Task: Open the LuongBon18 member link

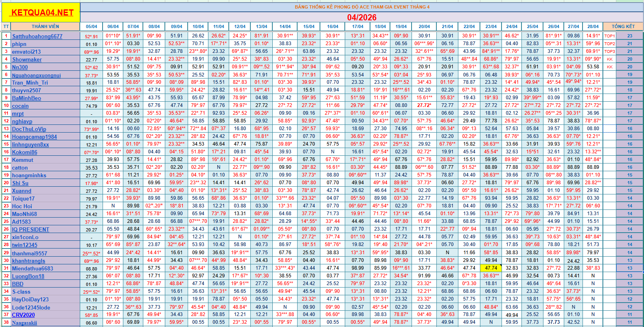Action: 28,276
